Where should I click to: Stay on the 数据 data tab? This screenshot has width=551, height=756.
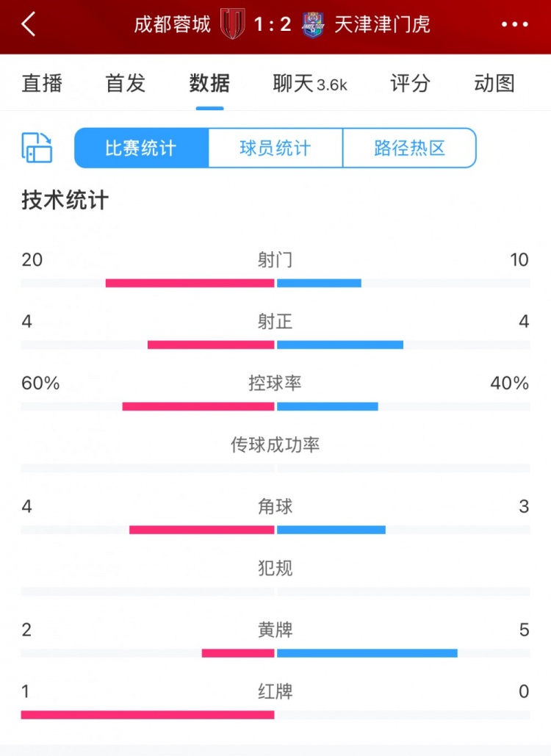[209, 84]
